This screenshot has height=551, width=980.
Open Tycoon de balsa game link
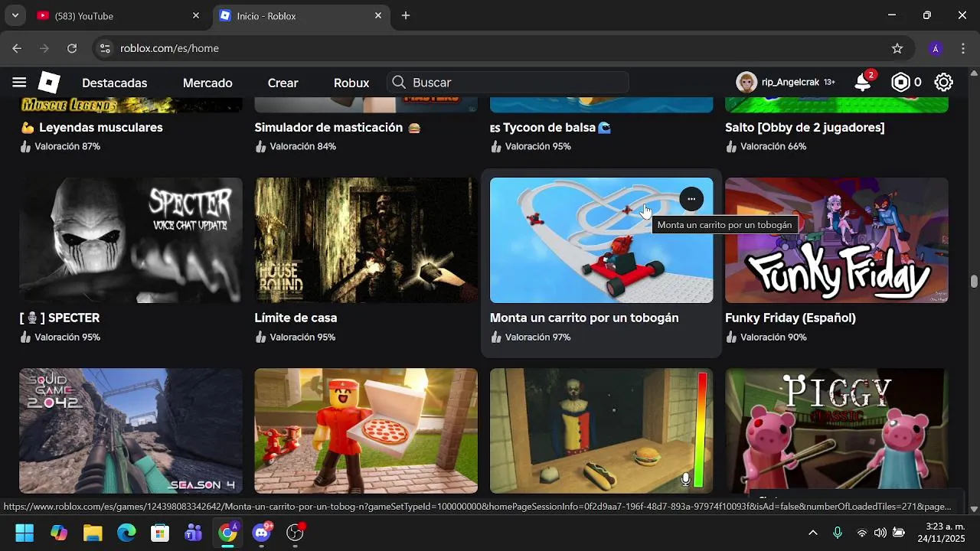(x=550, y=127)
